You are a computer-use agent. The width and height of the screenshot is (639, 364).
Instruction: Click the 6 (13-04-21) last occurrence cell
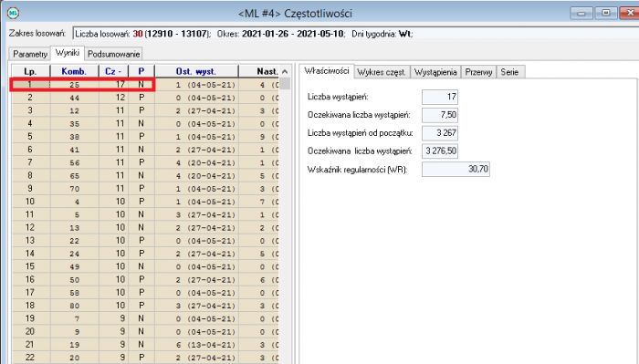click(x=196, y=345)
